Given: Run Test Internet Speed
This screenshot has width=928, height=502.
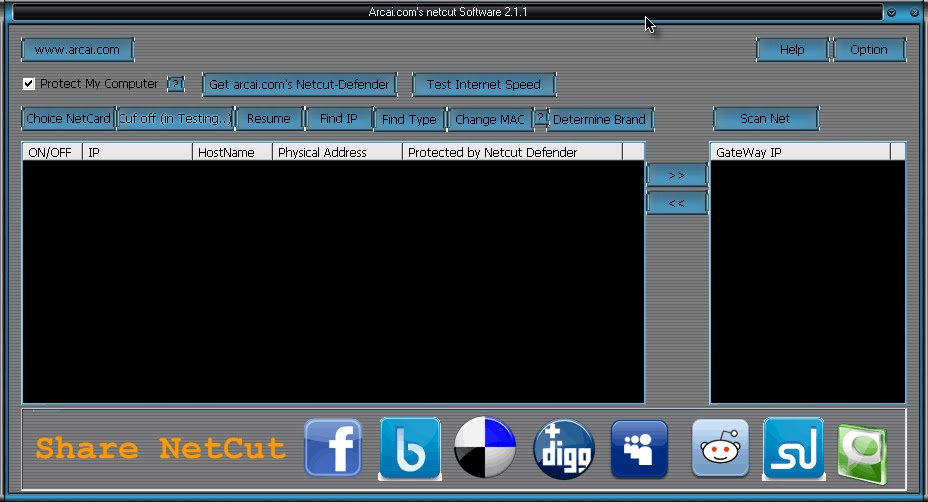Looking at the screenshot, I should [x=484, y=85].
